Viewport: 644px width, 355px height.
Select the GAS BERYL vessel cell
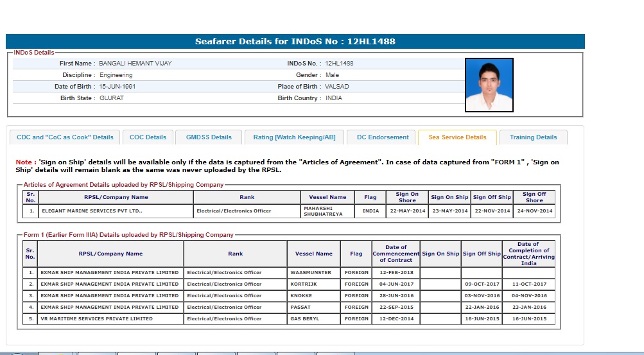306,319
